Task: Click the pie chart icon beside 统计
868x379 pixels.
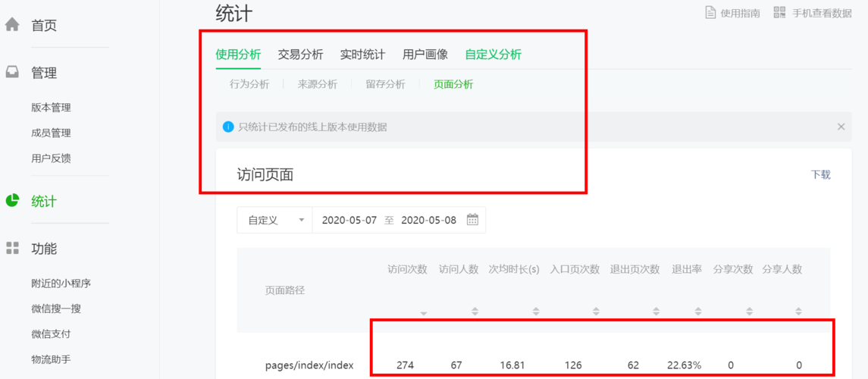Action: pyautogui.click(x=12, y=201)
